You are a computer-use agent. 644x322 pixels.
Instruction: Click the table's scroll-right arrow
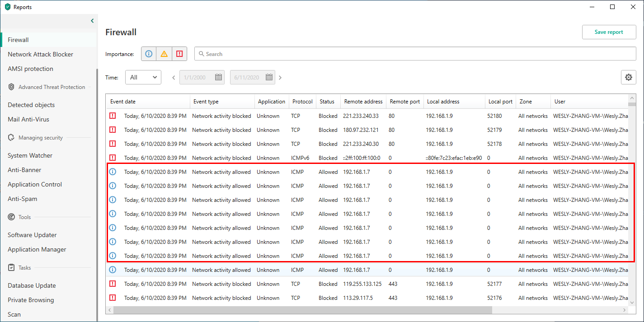tap(625, 310)
